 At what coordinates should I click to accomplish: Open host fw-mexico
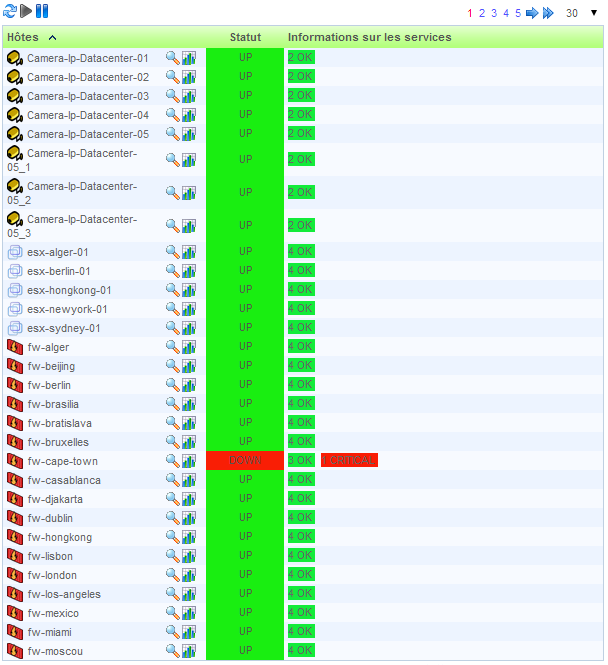click(53, 613)
